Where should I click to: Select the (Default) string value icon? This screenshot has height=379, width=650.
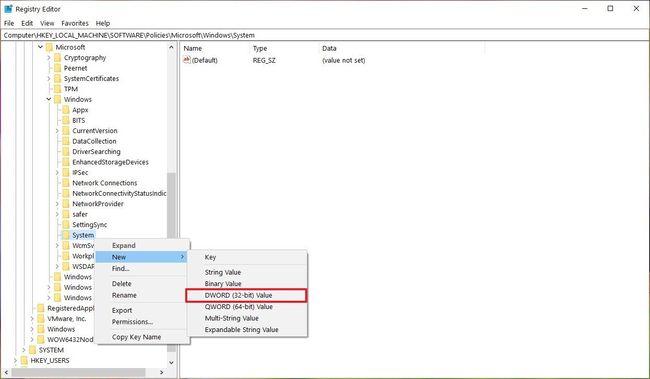click(187, 60)
